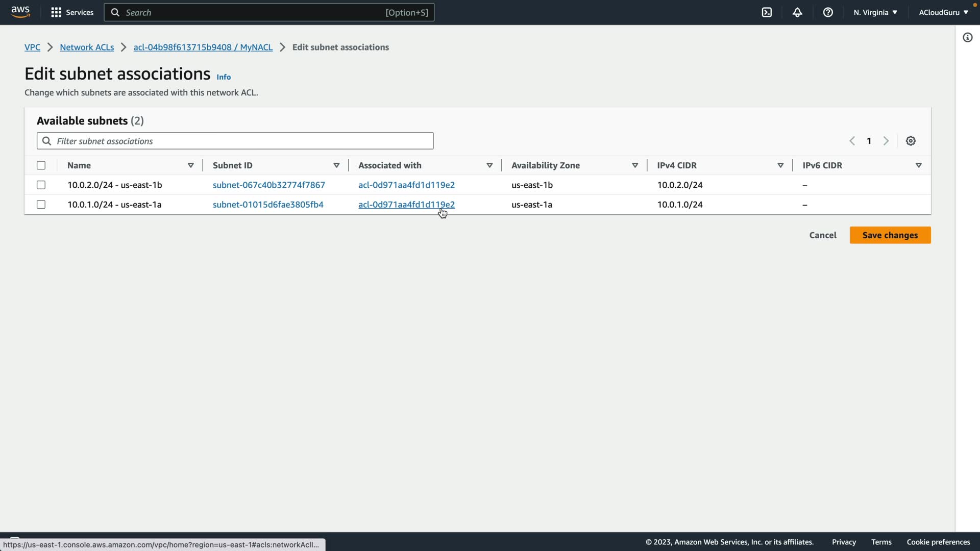
Task: Go to VPC breadcrumb link
Action: click(x=32, y=47)
